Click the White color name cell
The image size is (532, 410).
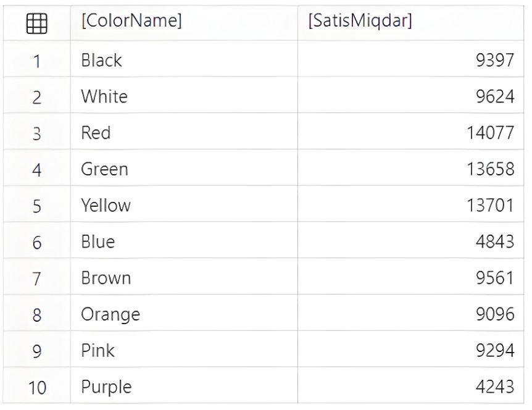tap(104, 97)
